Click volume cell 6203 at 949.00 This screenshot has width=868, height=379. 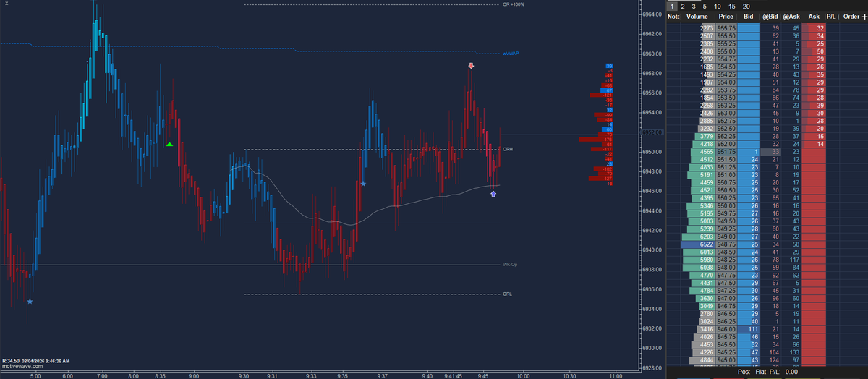click(x=698, y=237)
